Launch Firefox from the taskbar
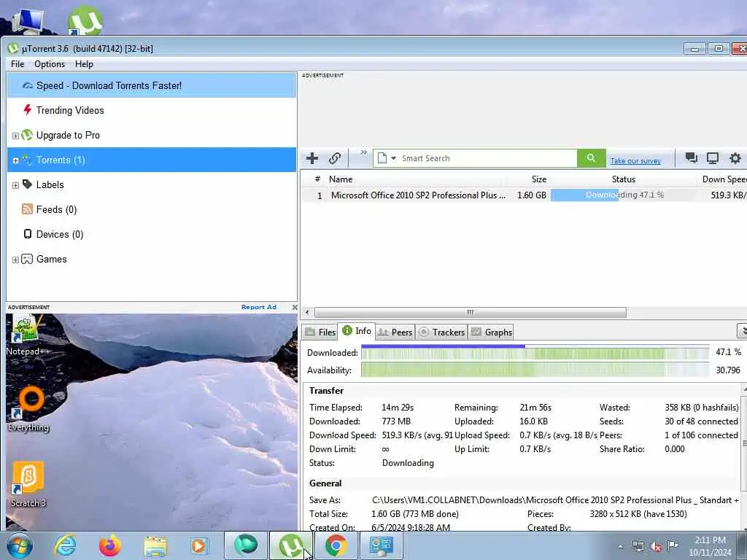 tap(110, 545)
